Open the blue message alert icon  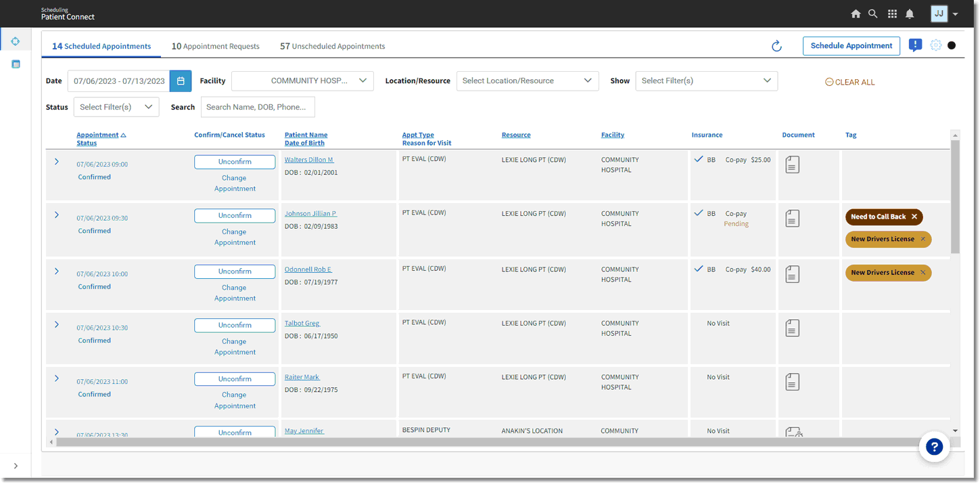(915, 45)
